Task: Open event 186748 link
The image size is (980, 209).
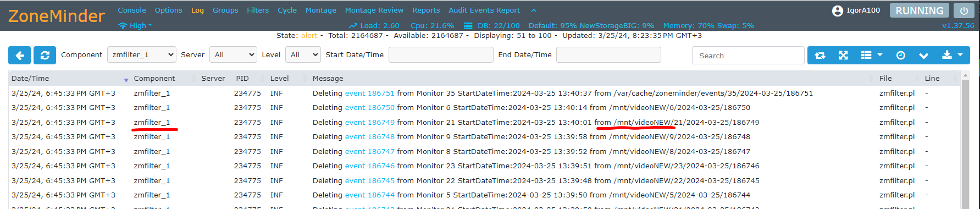Action: (370, 136)
